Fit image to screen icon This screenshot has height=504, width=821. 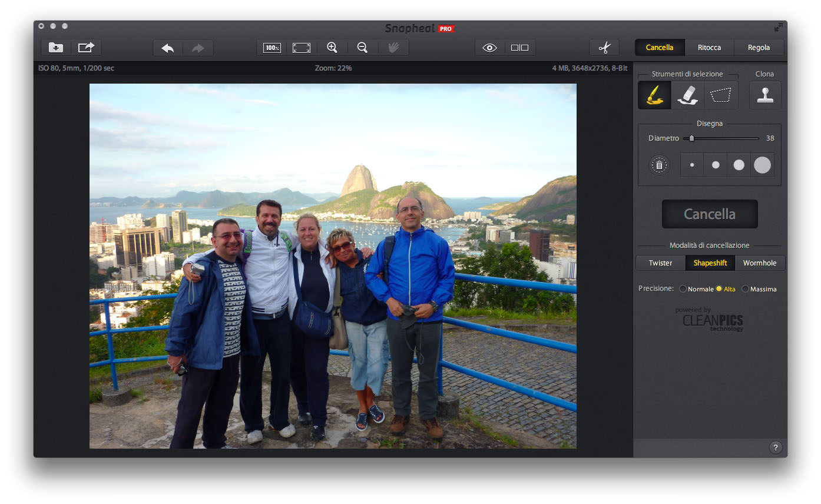click(302, 48)
